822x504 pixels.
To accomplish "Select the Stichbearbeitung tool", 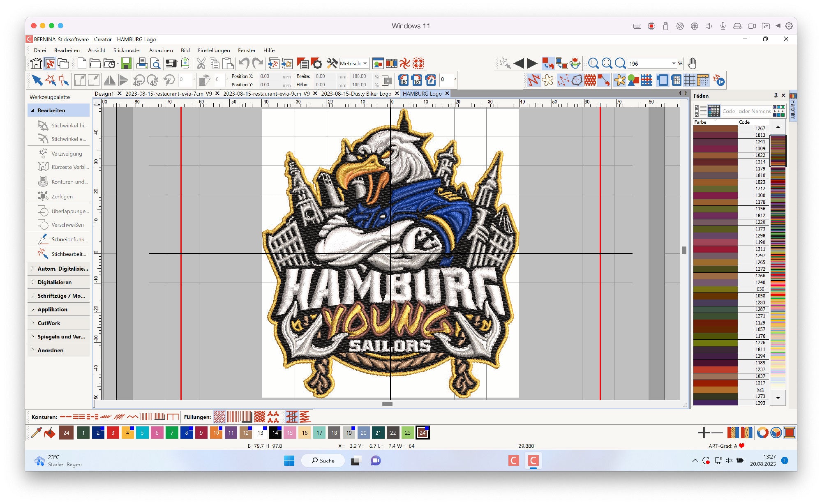I will click(x=62, y=254).
